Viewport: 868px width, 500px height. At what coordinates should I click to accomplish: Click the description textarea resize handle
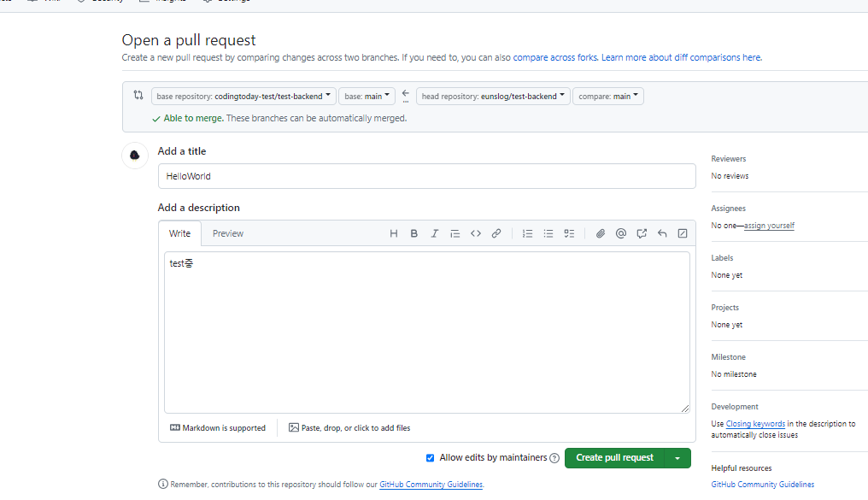[685, 409]
